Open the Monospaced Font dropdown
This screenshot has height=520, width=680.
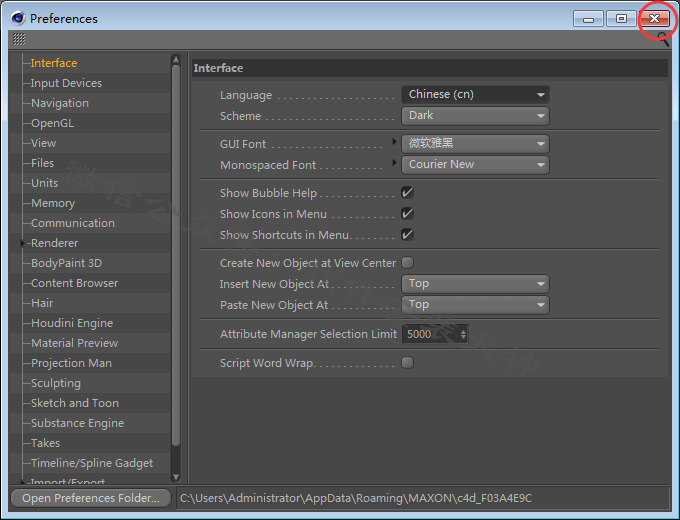tap(475, 165)
